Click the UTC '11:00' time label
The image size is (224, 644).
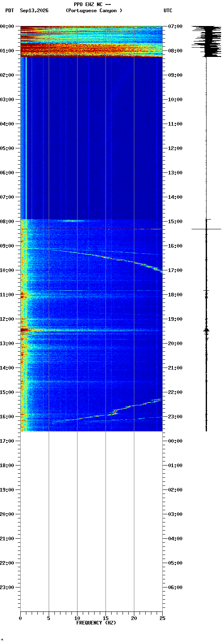(175, 124)
